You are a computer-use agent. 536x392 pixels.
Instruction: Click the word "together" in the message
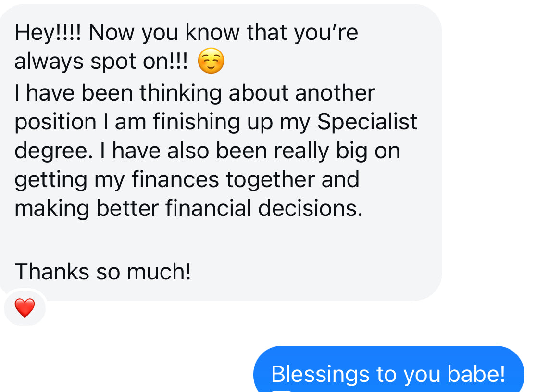pos(270,180)
